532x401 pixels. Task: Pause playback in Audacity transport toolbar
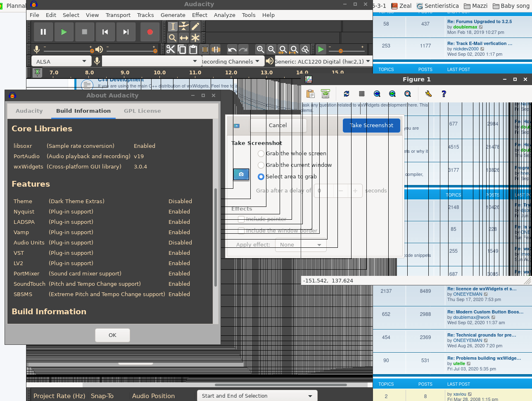click(43, 32)
